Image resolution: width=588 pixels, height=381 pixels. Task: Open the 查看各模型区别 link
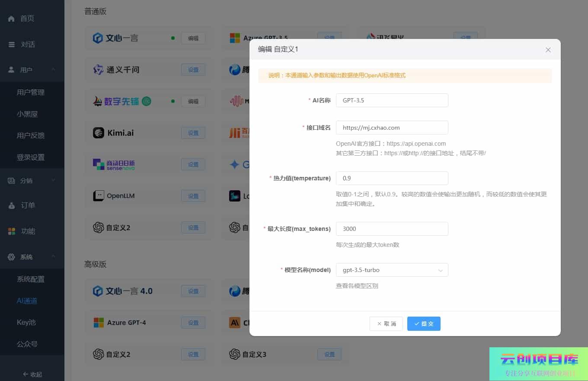(357, 285)
